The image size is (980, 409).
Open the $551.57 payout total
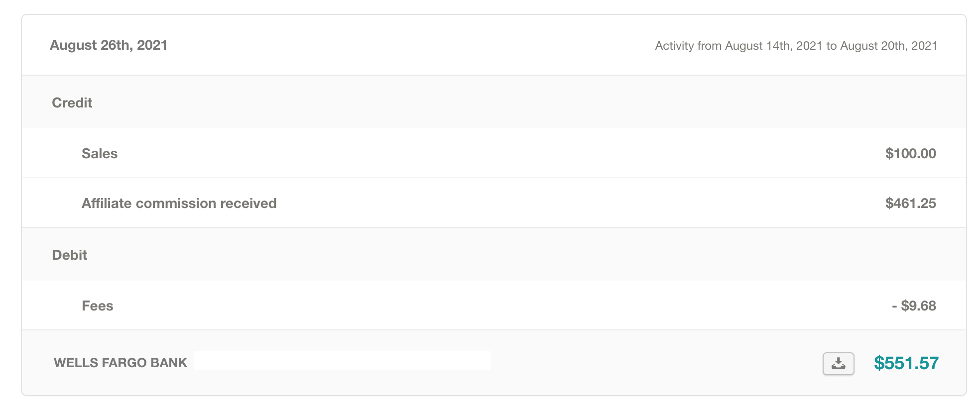coord(906,363)
